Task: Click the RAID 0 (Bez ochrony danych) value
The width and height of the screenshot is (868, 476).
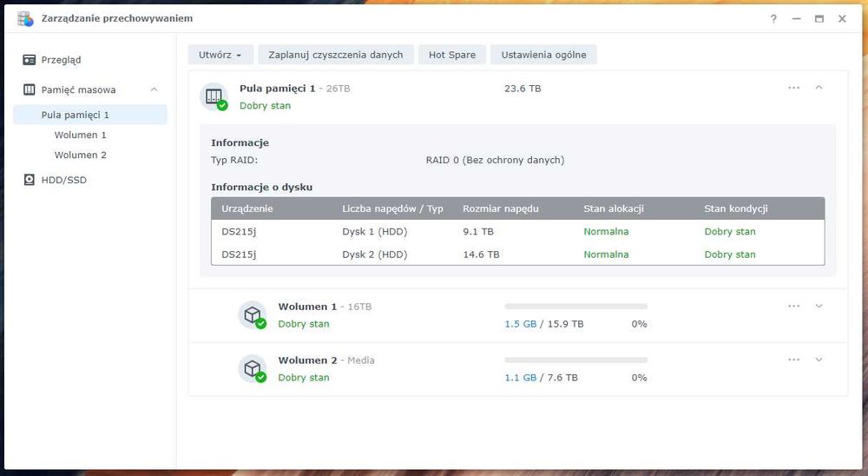Action: [x=495, y=160]
